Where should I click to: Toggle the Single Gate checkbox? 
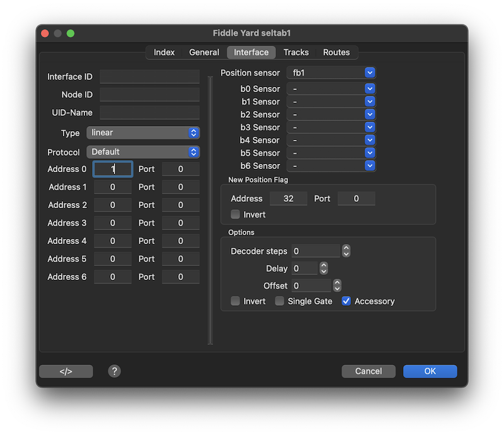(280, 301)
